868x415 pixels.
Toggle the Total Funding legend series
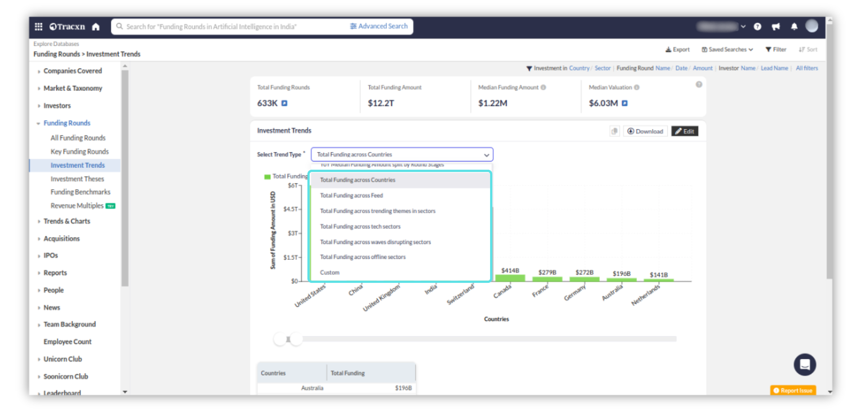(x=268, y=176)
